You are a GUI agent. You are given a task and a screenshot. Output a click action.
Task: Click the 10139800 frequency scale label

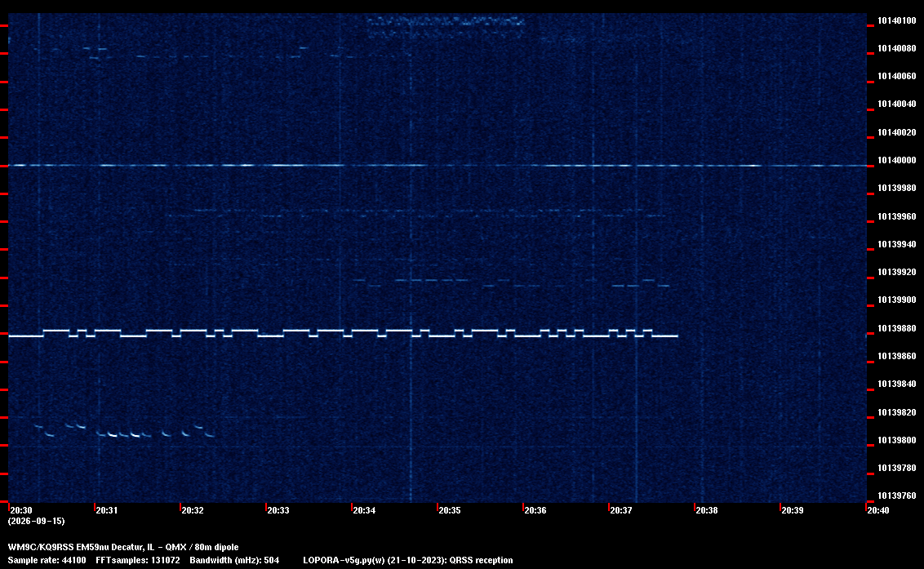coord(897,440)
